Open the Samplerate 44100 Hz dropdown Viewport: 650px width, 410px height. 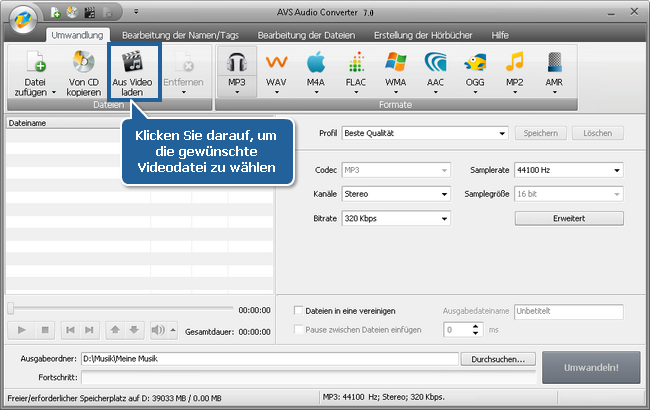(568, 170)
